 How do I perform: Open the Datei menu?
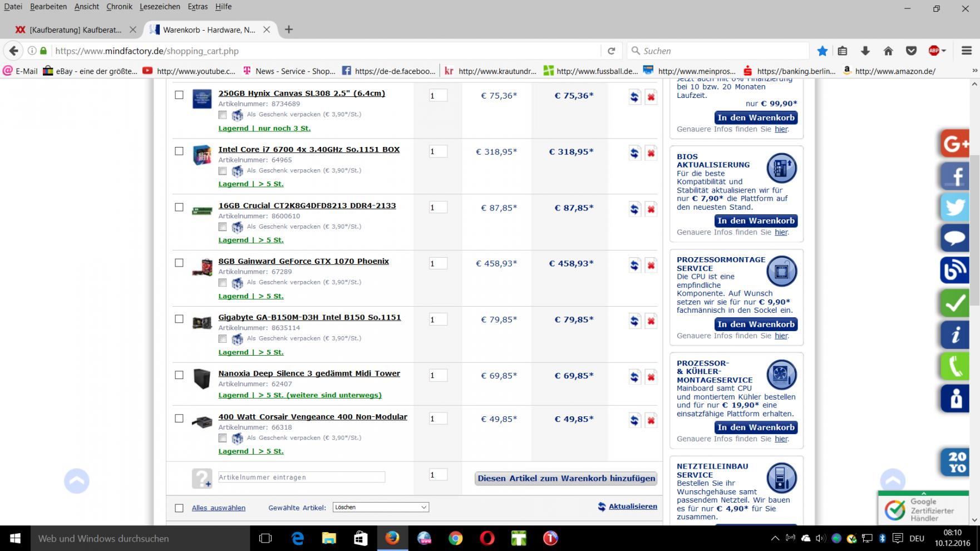click(x=13, y=7)
